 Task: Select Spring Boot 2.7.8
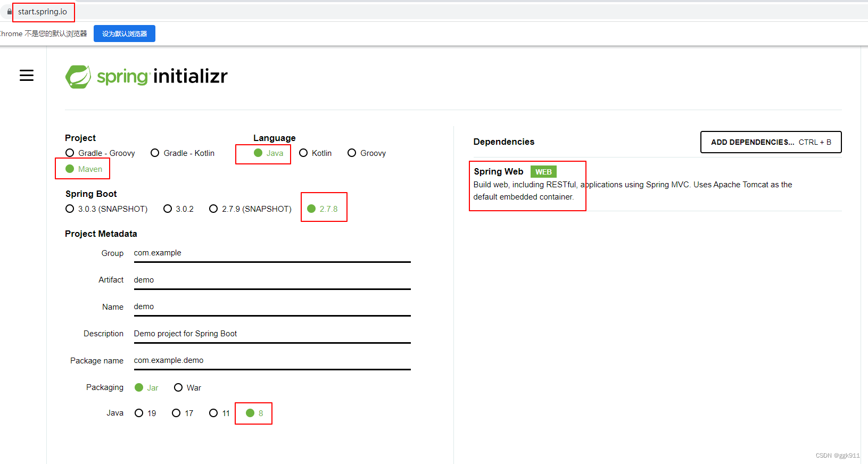pos(323,209)
